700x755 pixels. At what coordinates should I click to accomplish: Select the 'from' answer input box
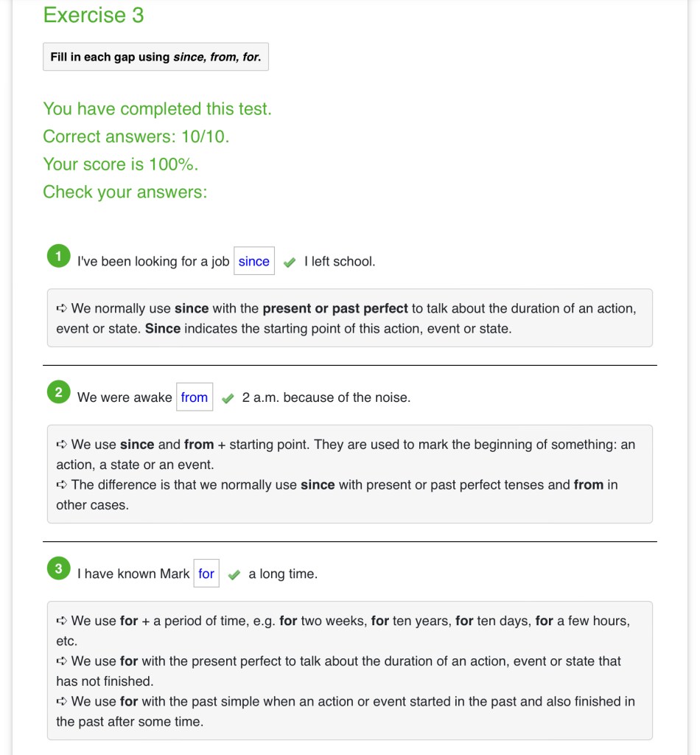click(195, 397)
